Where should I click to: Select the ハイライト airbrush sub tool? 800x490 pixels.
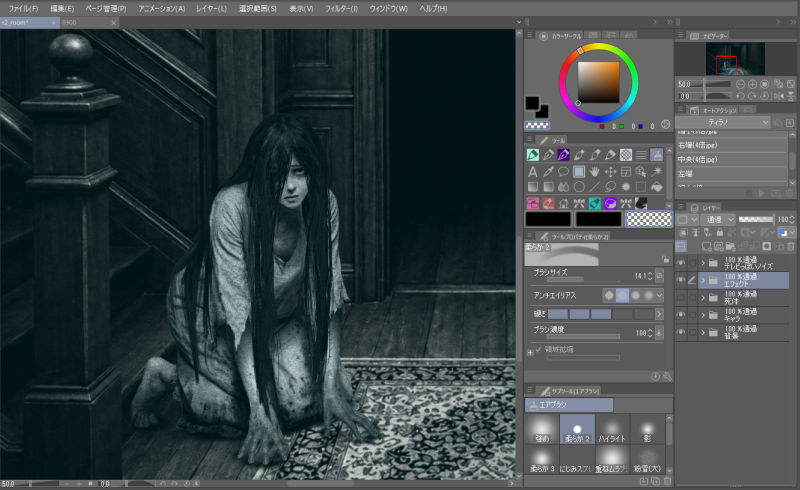(612, 429)
